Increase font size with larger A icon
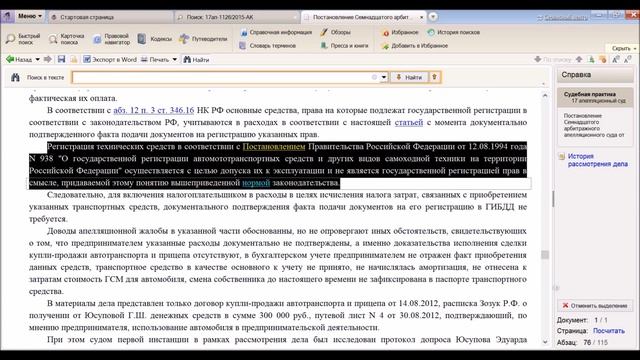The image size is (640, 360). [616, 60]
